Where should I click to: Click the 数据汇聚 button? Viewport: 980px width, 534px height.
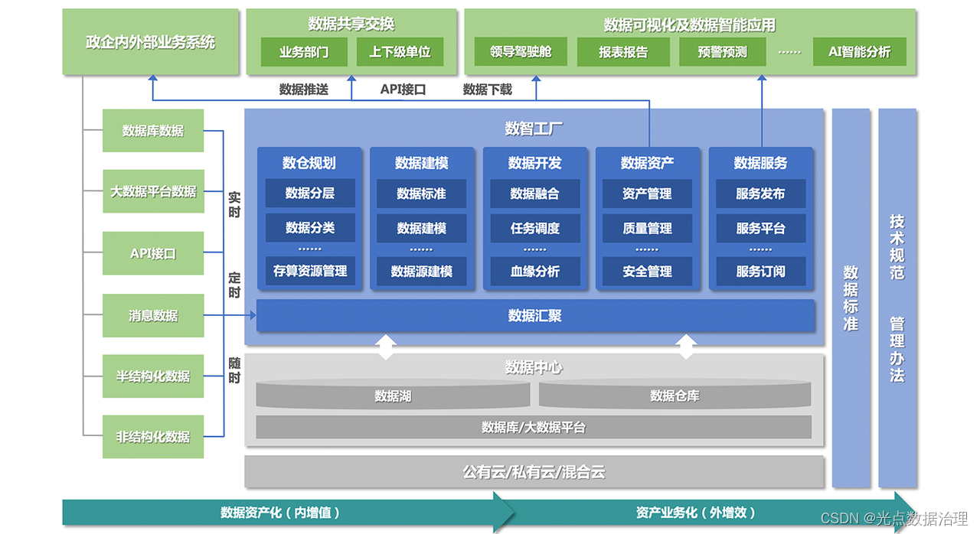coord(535,316)
